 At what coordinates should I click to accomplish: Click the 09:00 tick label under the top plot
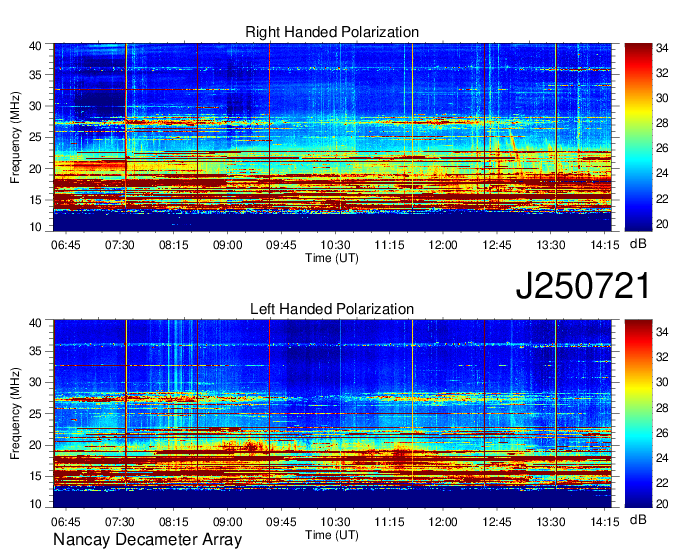coord(227,245)
